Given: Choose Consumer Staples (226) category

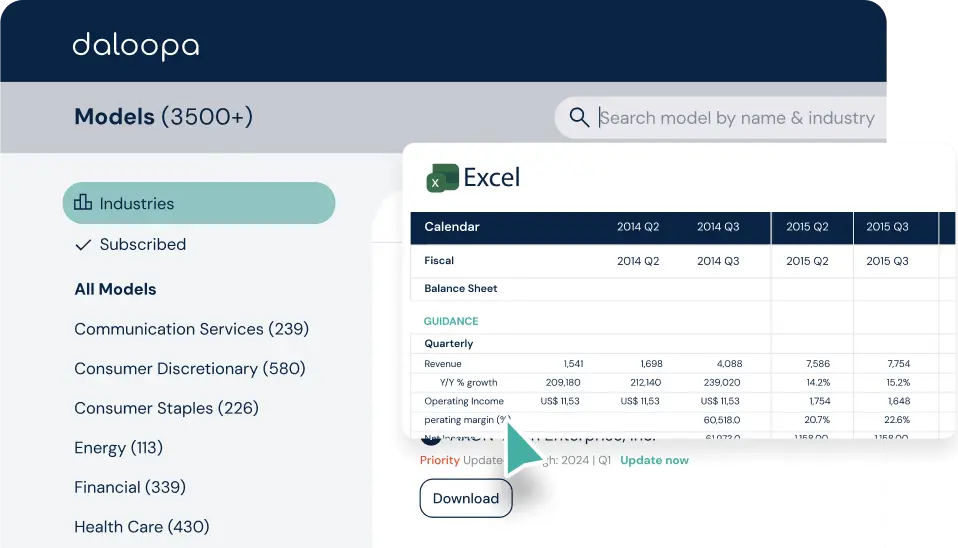Looking at the screenshot, I should 166,408.
